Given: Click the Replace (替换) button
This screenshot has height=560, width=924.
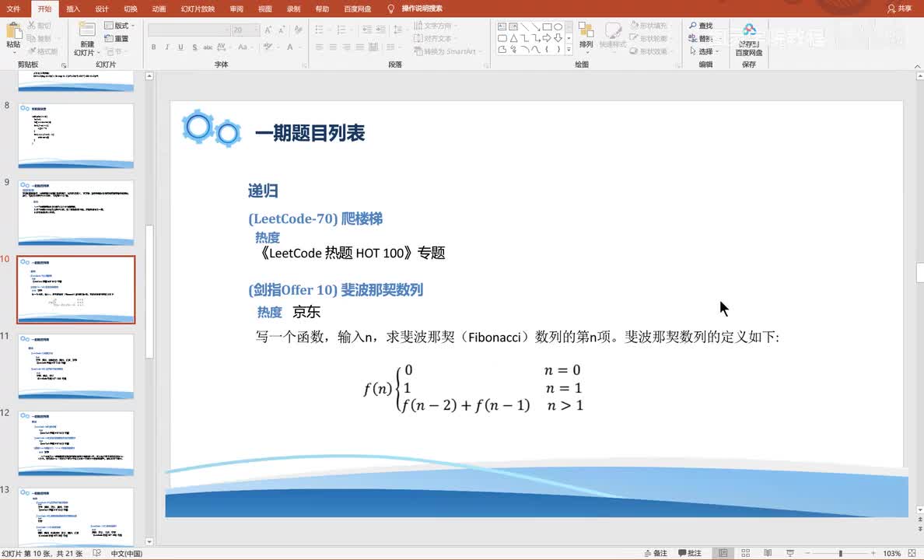Looking at the screenshot, I should point(701,38).
